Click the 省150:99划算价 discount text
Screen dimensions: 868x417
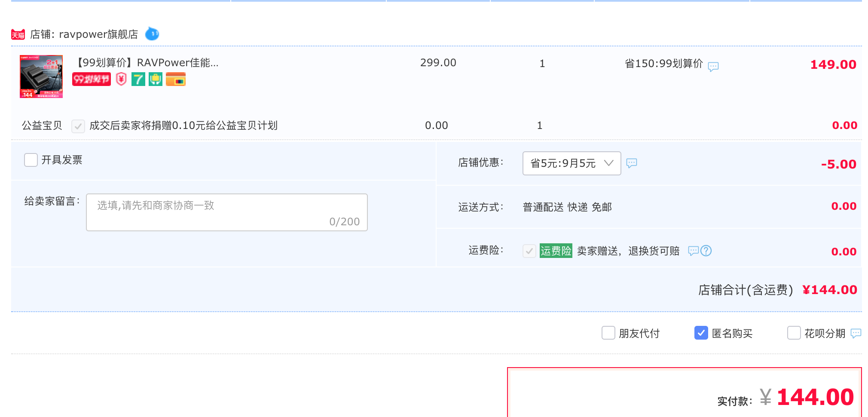(x=664, y=64)
